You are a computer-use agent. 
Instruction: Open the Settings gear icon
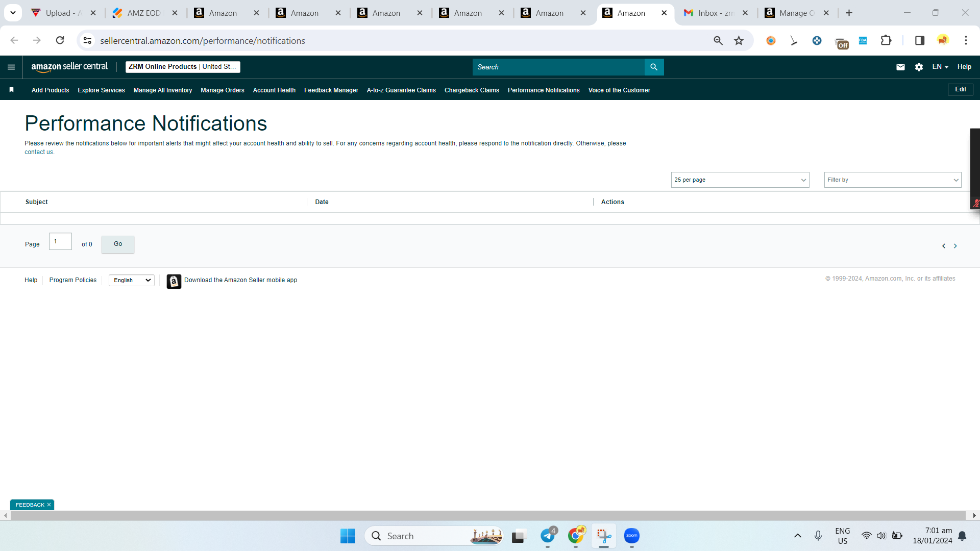[919, 67]
